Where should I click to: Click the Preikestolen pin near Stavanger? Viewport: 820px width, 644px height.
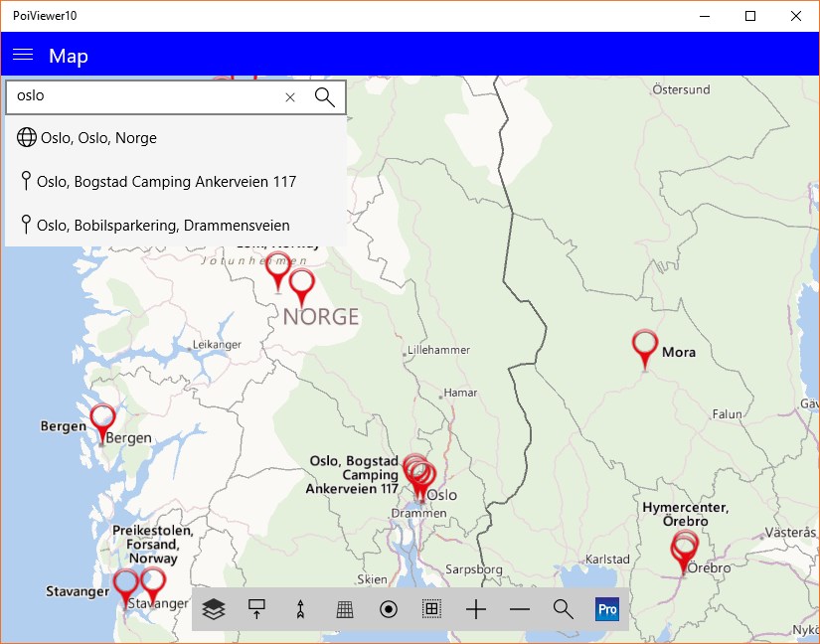click(153, 587)
